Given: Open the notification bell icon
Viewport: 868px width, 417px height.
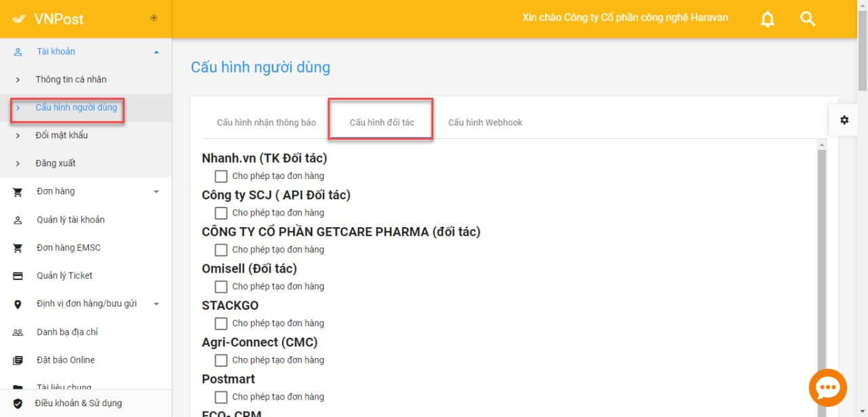Looking at the screenshot, I should [x=768, y=19].
